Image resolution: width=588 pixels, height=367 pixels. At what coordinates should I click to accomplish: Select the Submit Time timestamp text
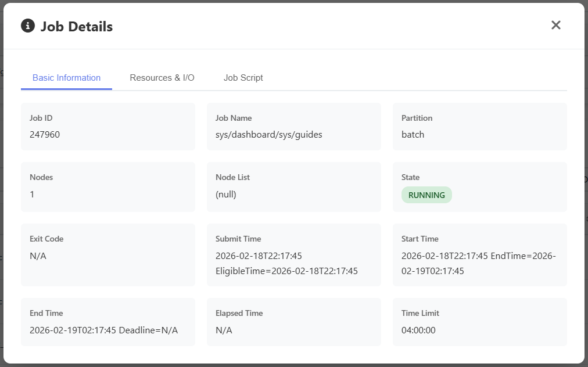pos(286,263)
